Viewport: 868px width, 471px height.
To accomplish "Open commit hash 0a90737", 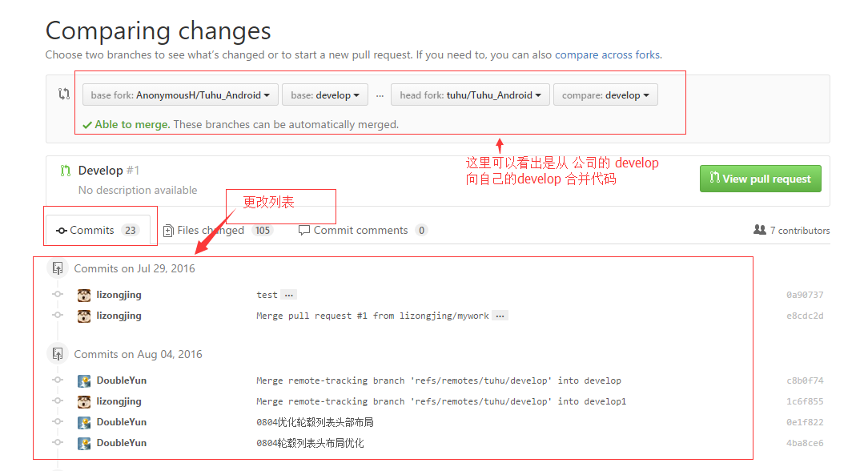I will pos(805,295).
